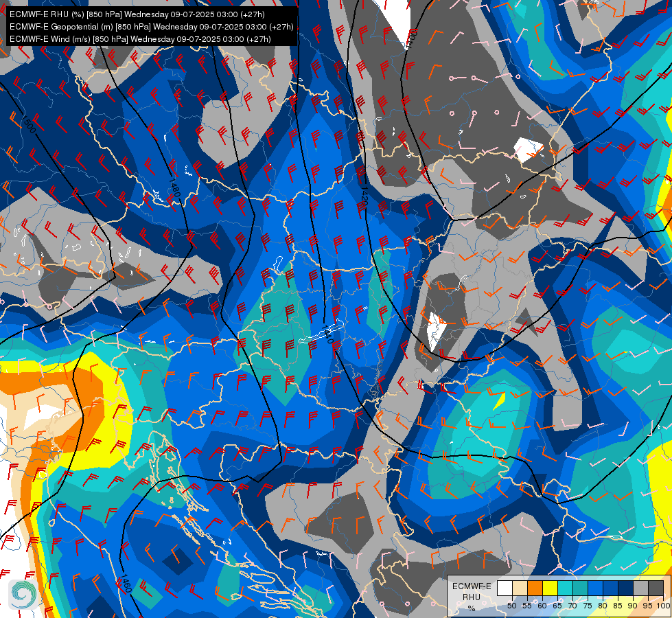Click the cyan 65-70 legend swatch
Screen dimensions: 672x618
(x=566, y=588)
